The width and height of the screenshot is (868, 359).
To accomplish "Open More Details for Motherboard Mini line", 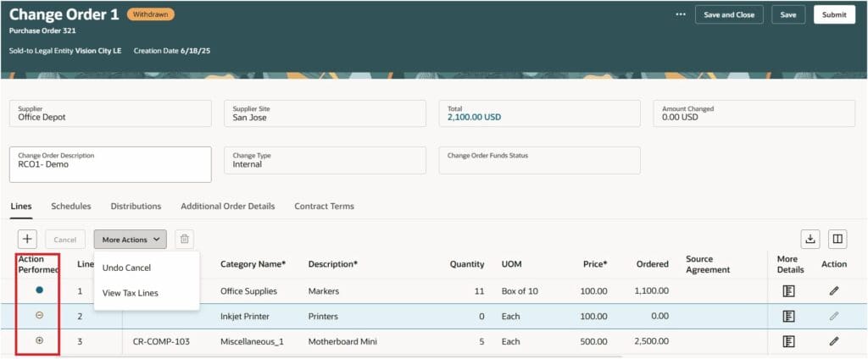I will (788, 342).
